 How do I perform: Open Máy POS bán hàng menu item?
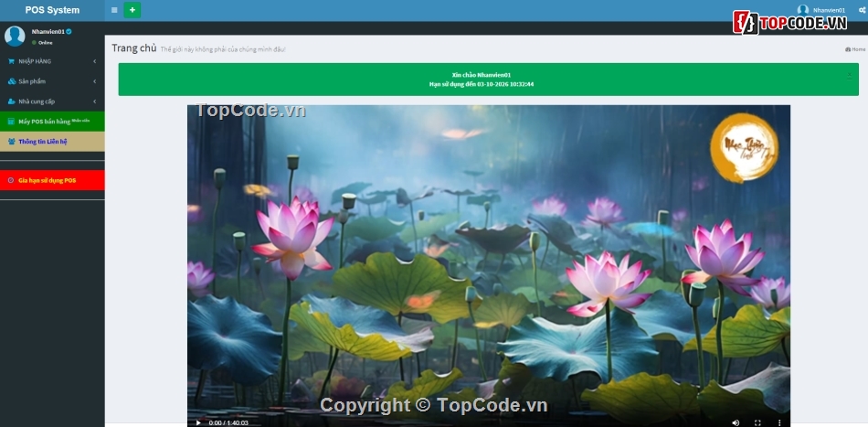[52, 122]
